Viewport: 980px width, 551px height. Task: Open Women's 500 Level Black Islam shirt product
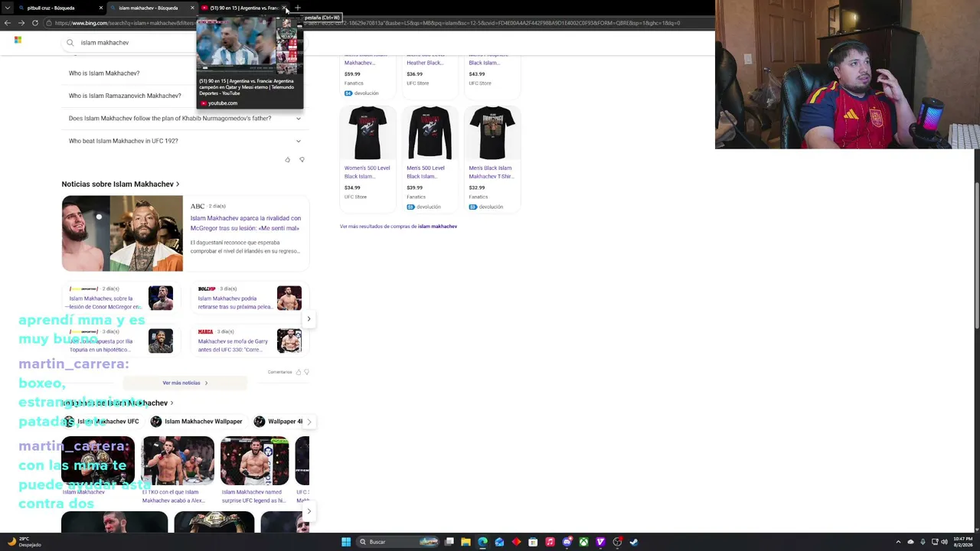click(x=367, y=158)
